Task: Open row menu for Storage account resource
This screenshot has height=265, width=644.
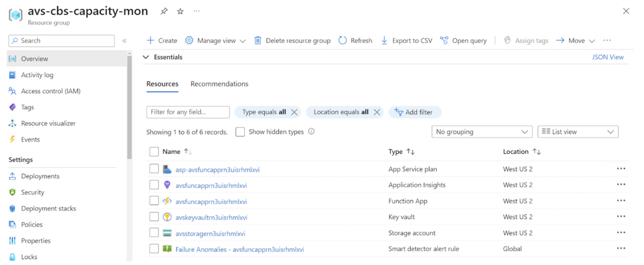Action: pyautogui.click(x=621, y=232)
